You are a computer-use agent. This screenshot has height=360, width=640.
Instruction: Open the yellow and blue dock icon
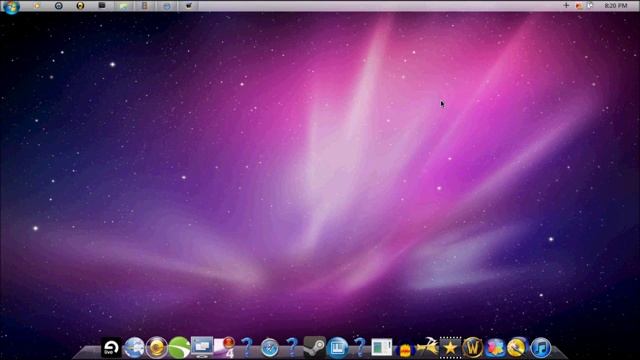(404, 349)
